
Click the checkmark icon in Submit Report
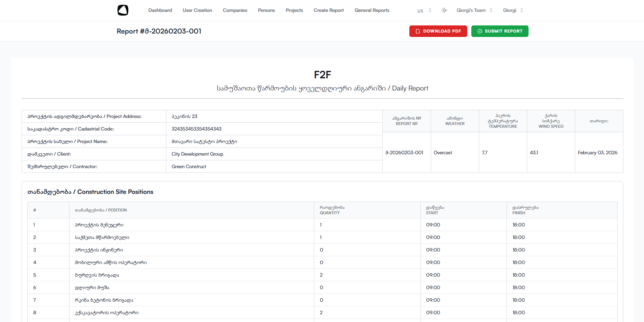coord(480,31)
